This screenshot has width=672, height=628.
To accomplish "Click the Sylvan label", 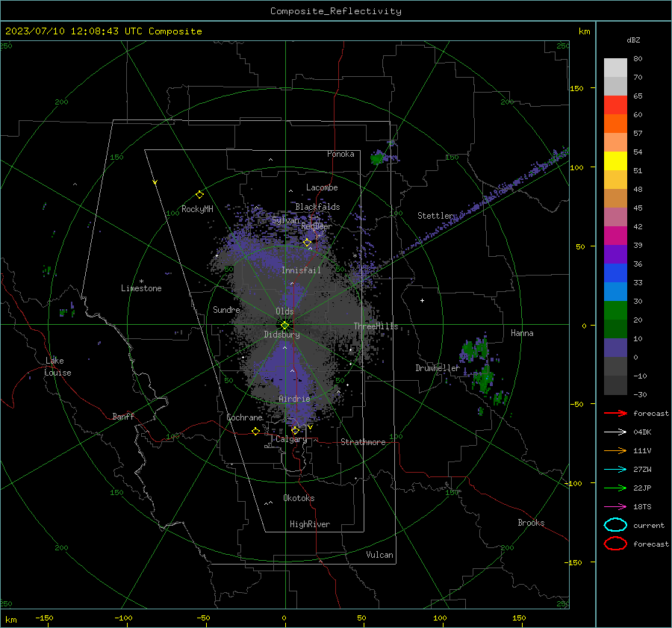I will pyautogui.click(x=285, y=220).
